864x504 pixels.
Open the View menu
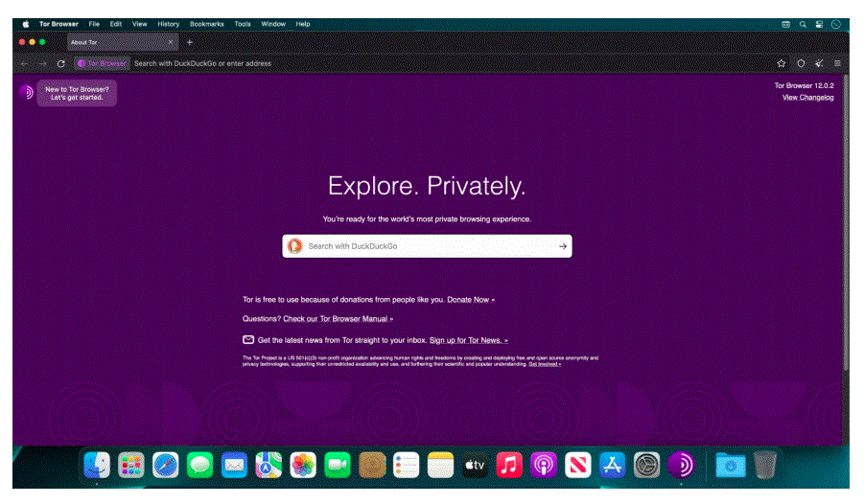(x=139, y=24)
